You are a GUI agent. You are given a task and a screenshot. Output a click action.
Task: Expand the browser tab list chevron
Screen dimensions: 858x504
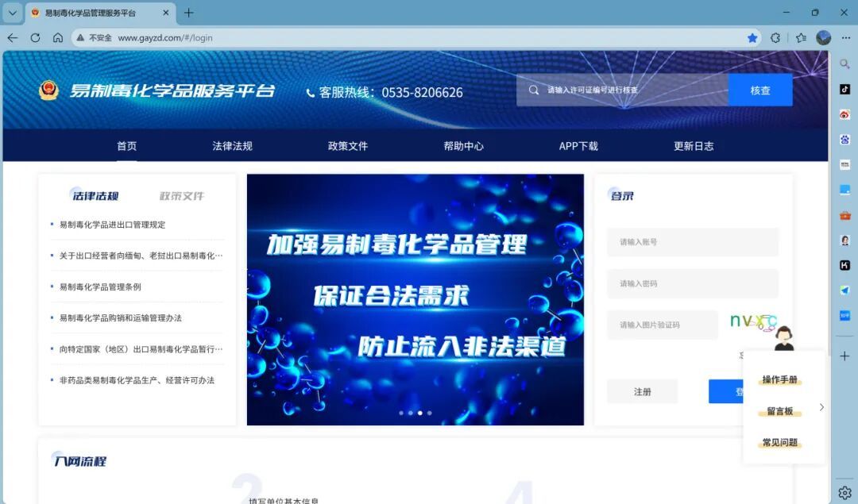point(13,13)
